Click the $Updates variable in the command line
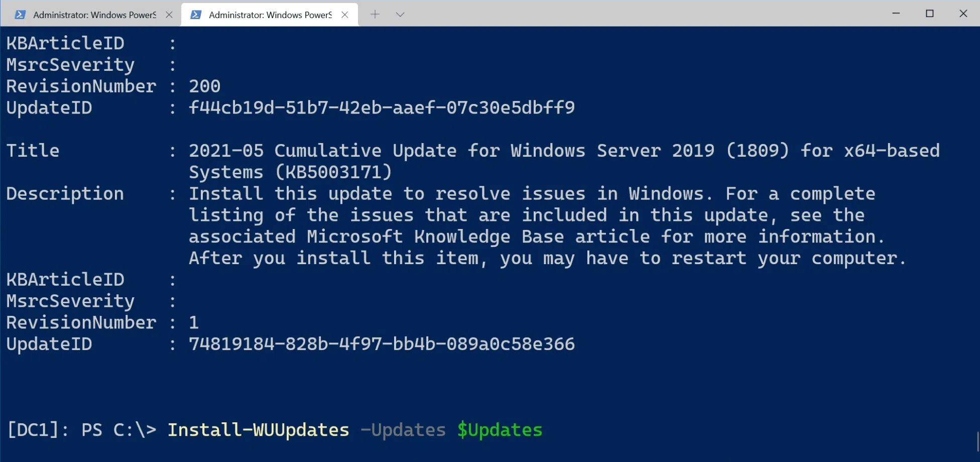The width and height of the screenshot is (980, 462). (x=500, y=430)
